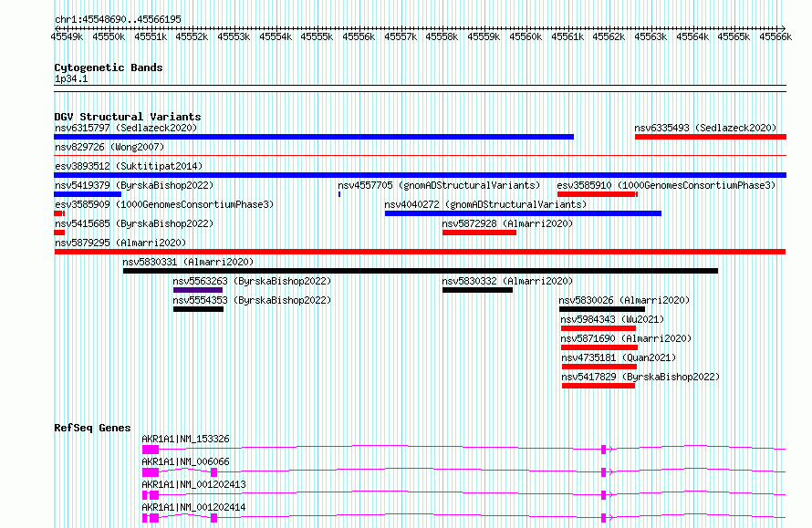This screenshot has width=812, height=528.
Task: Open the nsv5871690 (Almarri2020) label
Action: coord(626,338)
